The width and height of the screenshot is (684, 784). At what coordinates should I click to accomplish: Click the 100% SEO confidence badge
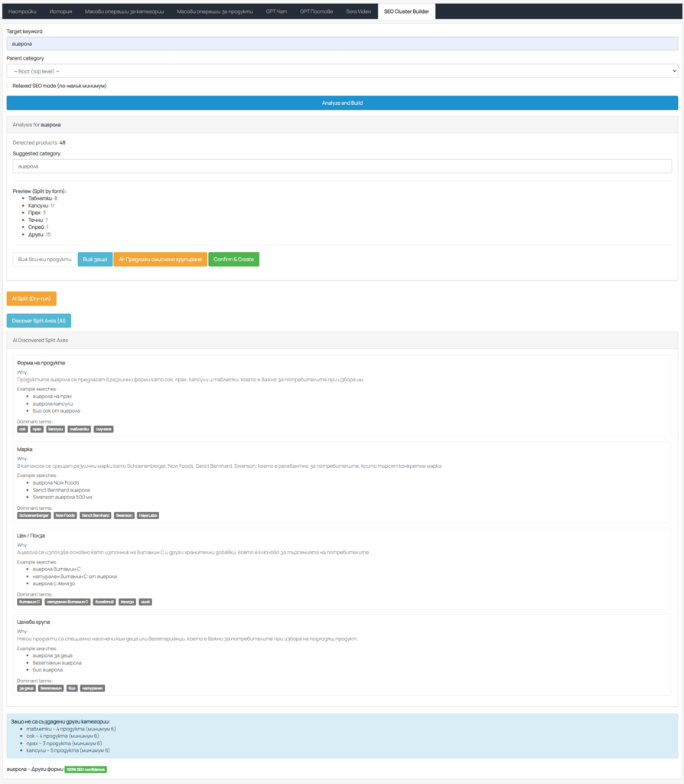coord(86,769)
